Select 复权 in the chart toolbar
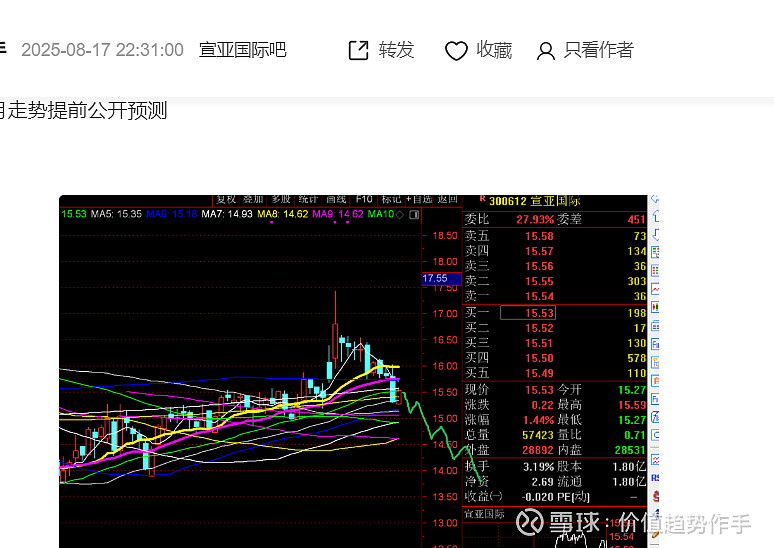774x548 pixels. click(226, 199)
